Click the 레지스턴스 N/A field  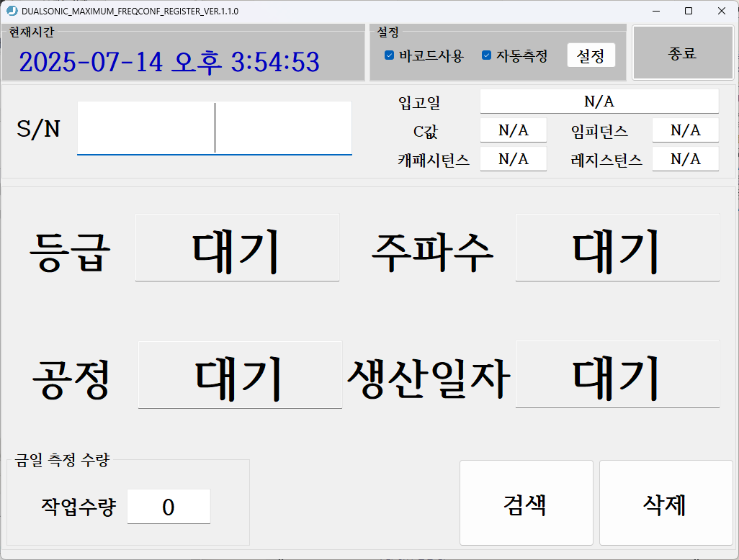point(685,160)
